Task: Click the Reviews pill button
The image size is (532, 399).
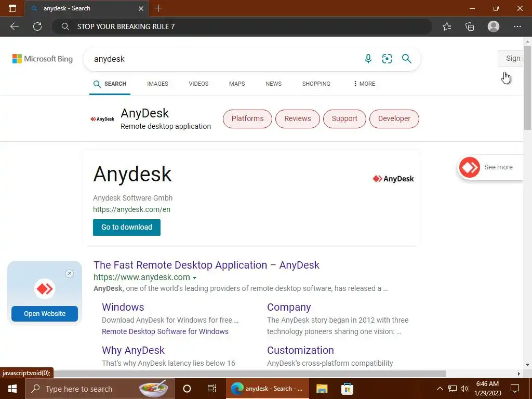Action: tap(298, 119)
